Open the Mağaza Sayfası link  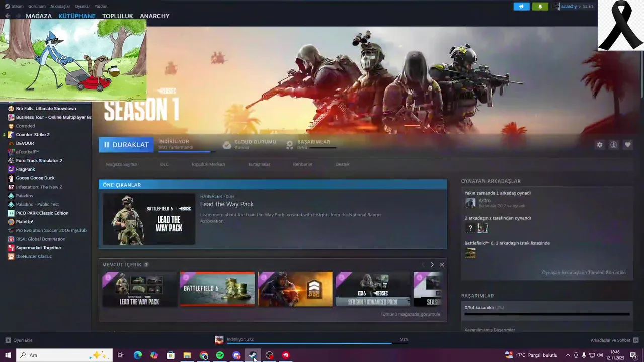click(121, 164)
